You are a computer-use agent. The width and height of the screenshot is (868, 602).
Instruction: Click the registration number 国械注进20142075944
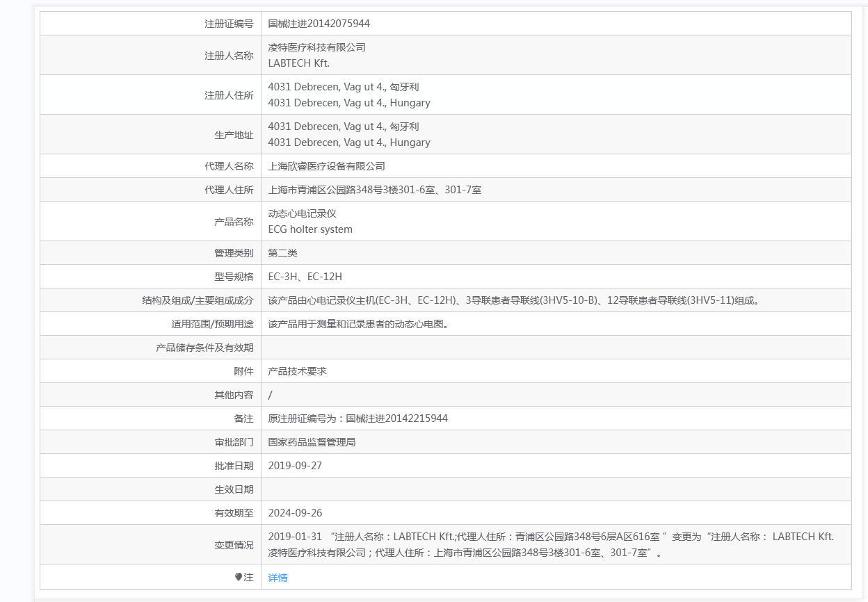point(319,24)
